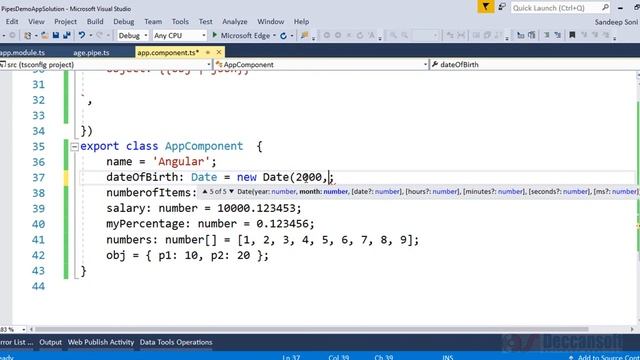This screenshot has height=360, width=640.
Task: Click the comment selection toolbar icon
Action: click(547, 36)
